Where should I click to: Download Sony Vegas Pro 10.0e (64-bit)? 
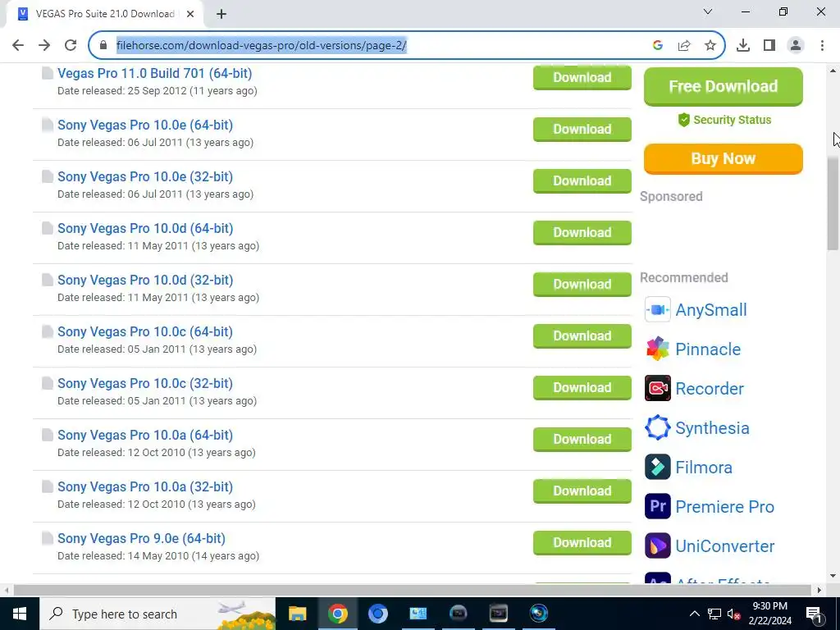point(582,129)
